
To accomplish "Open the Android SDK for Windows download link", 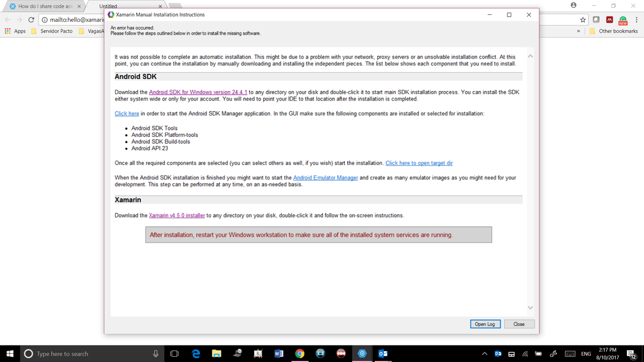I will tap(198, 93).
